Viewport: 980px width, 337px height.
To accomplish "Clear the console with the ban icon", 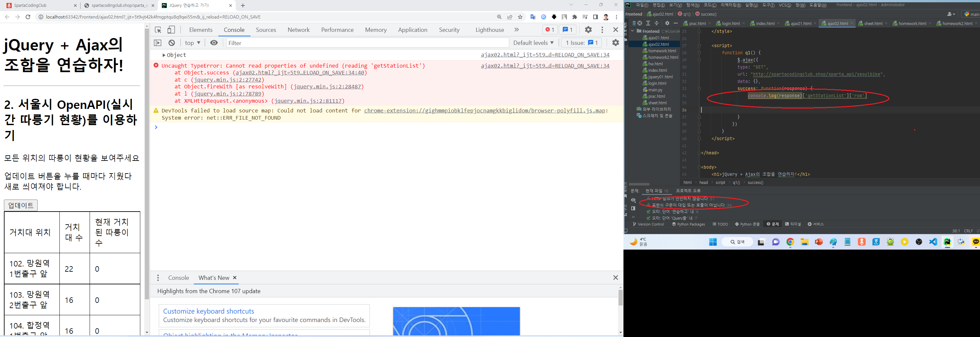I will 172,43.
